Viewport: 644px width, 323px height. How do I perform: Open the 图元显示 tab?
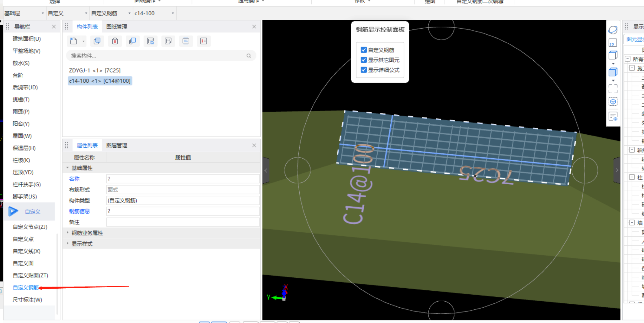click(635, 39)
